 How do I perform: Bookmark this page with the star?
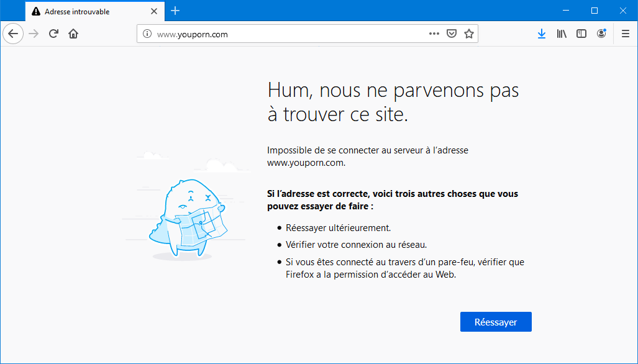(x=469, y=34)
